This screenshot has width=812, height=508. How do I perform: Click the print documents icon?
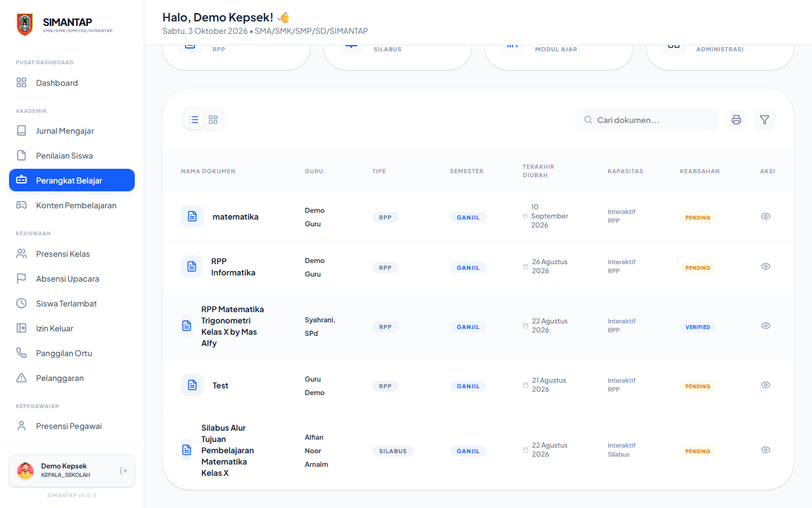click(736, 120)
